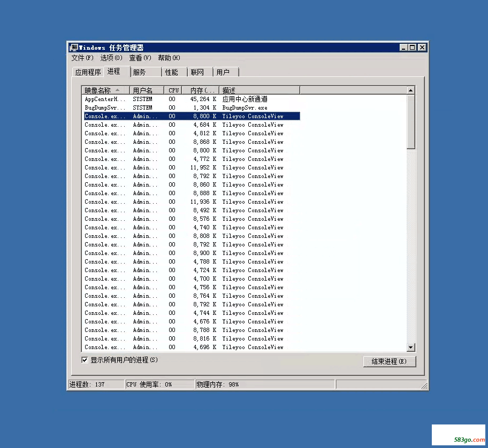Select the Console row using 4,812 K
The width and height of the screenshot is (488, 448).
192,133
